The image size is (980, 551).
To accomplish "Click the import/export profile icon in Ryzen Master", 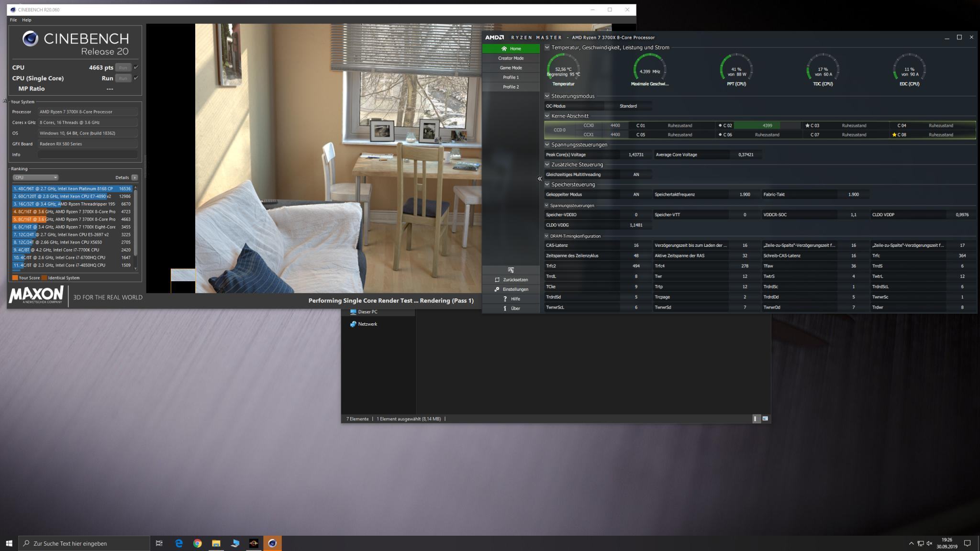I will [511, 270].
